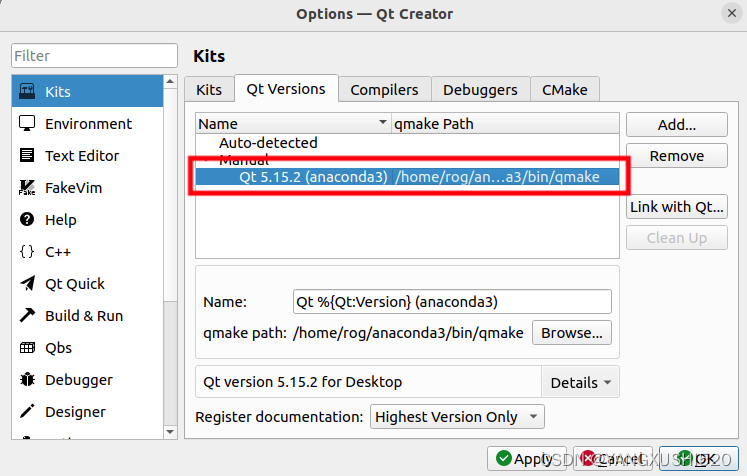Image resolution: width=747 pixels, height=476 pixels.
Task: Open the Qt Quick paper plane icon
Action: coord(27,283)
